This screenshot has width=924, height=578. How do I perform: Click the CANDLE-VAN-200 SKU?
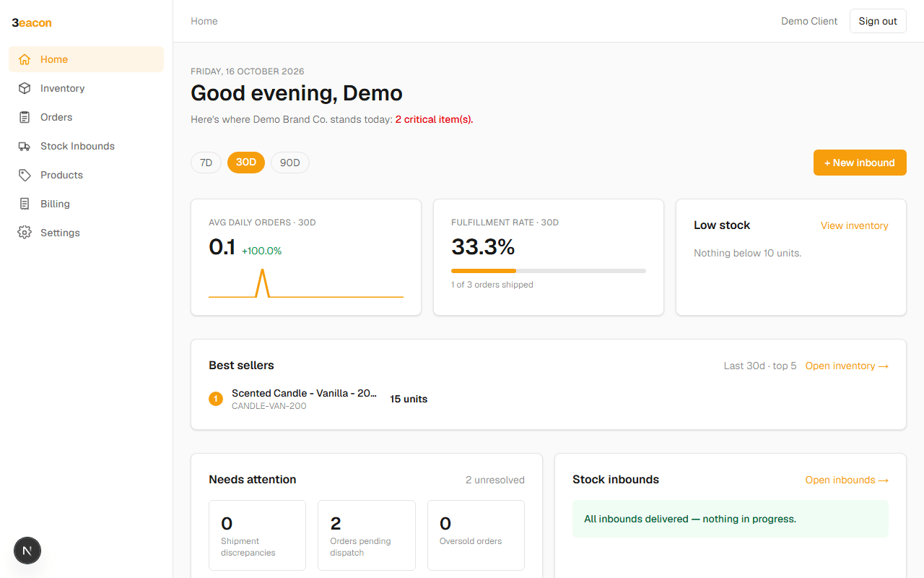tap(269, 406)
